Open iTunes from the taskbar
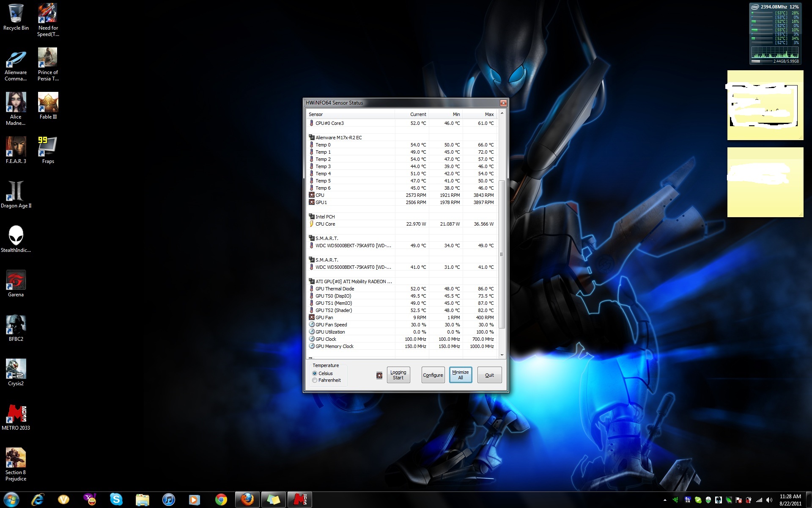This screenshot has height=508, width=812. click(168, 500)
